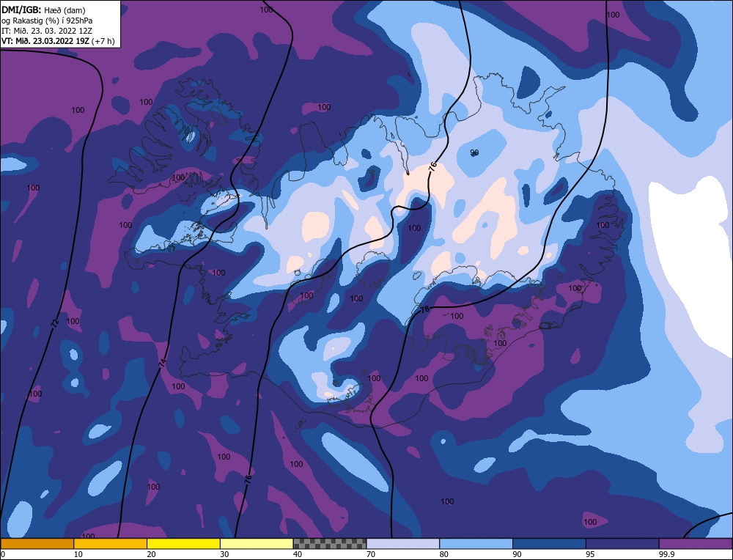Click the '80' legend scale value
This screenshot has width=733, height=560.
(444, 554)
